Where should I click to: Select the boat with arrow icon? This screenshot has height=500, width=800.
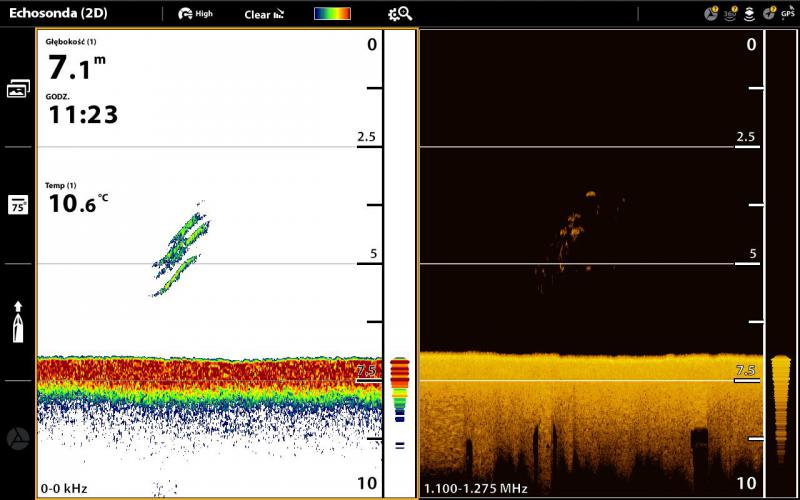[x=18, y=321]
